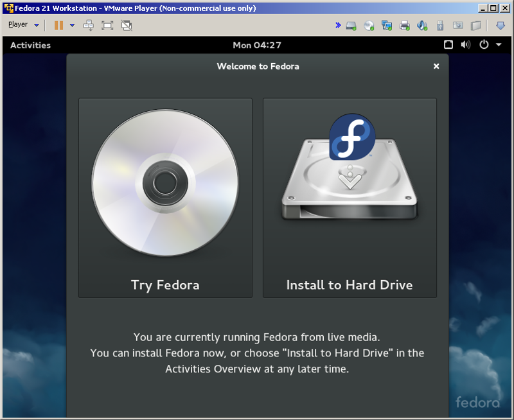Enter full screen mode
This screenshot has height=420, width=514.
point(107,25)
